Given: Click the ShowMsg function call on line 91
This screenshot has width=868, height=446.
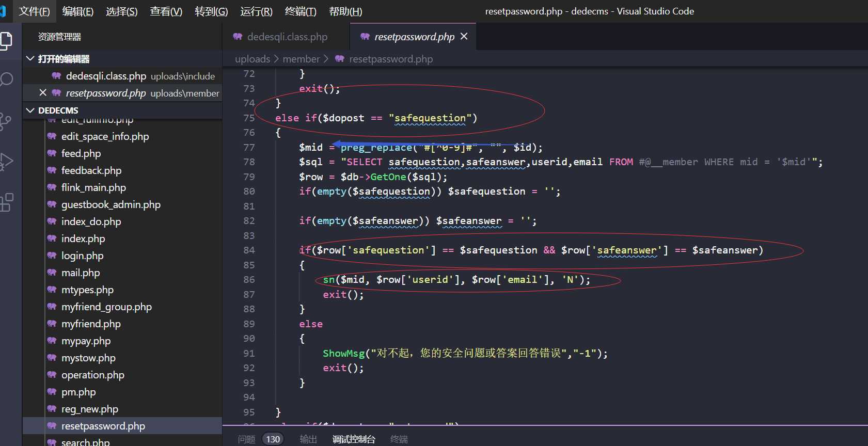Looking at the screenshot, I should [x=344, y=354].
